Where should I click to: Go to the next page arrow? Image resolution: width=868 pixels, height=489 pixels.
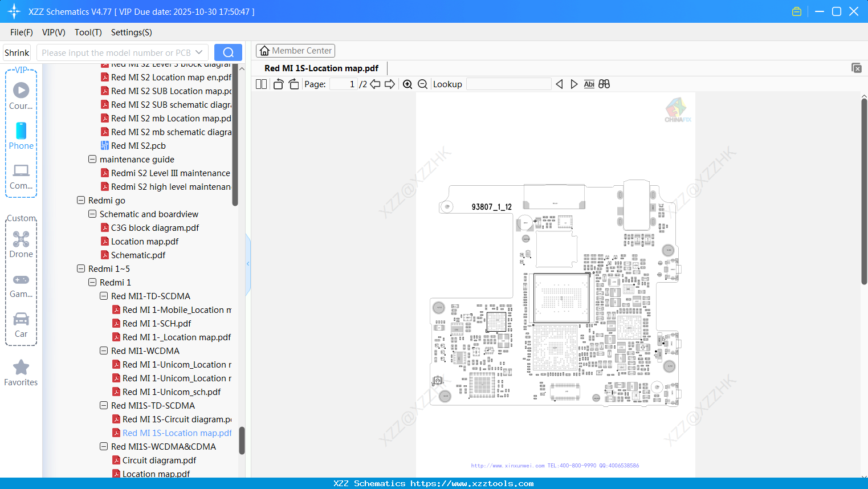pyautogui.click(x=390, y=84)
